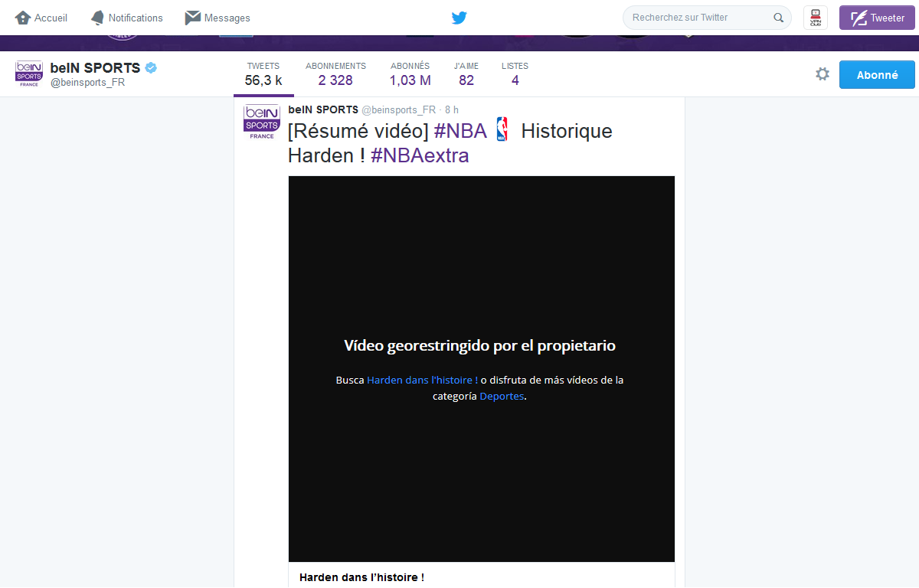The image size is (919, 588).
Task: Select the Listes 4 tab
Action: (515, 74)
